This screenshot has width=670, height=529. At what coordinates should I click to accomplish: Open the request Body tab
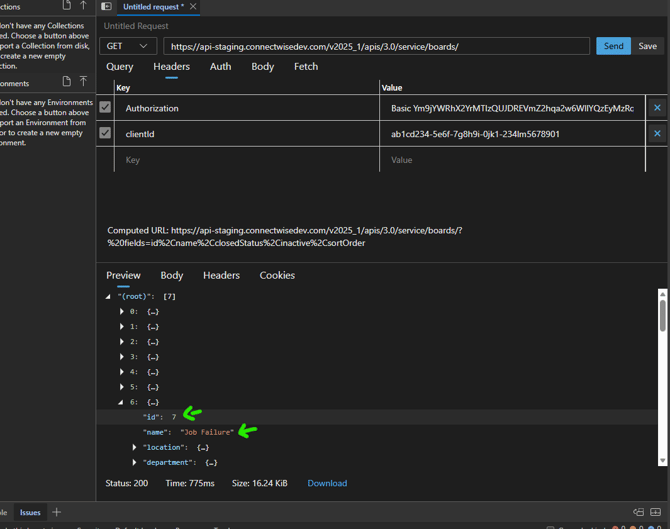[x=262, y=67]
